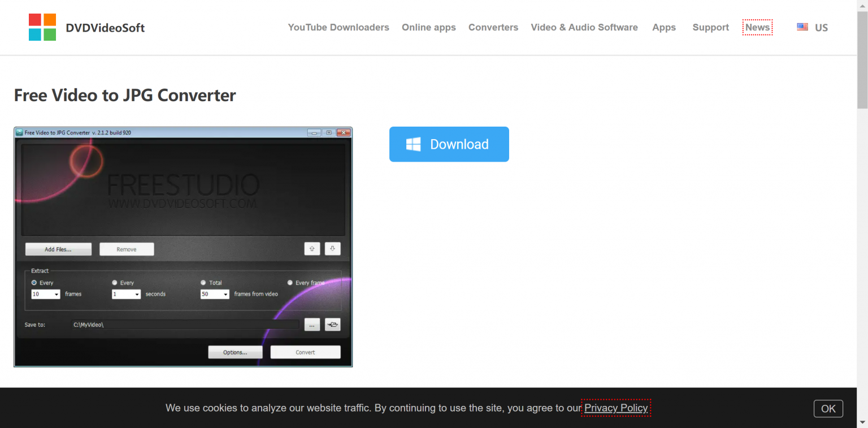Open the frames count dropdown showing 10

[46, 295]
